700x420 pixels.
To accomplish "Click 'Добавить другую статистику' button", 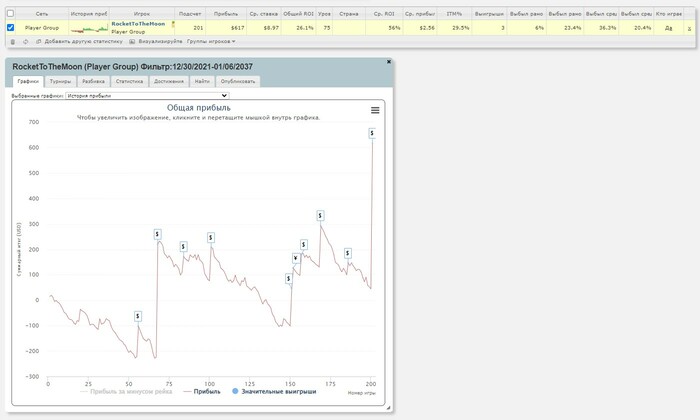I will (x=79, y=42).
